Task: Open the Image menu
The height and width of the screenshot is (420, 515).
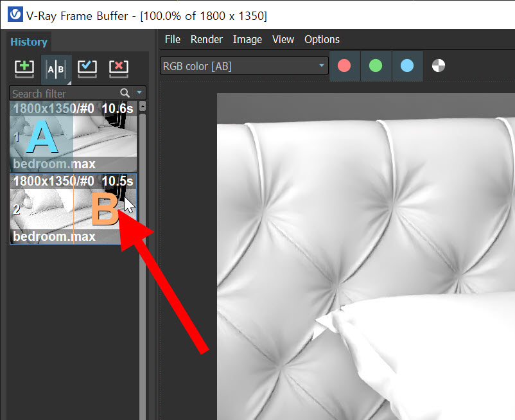Action: click(x=247, y=39)
